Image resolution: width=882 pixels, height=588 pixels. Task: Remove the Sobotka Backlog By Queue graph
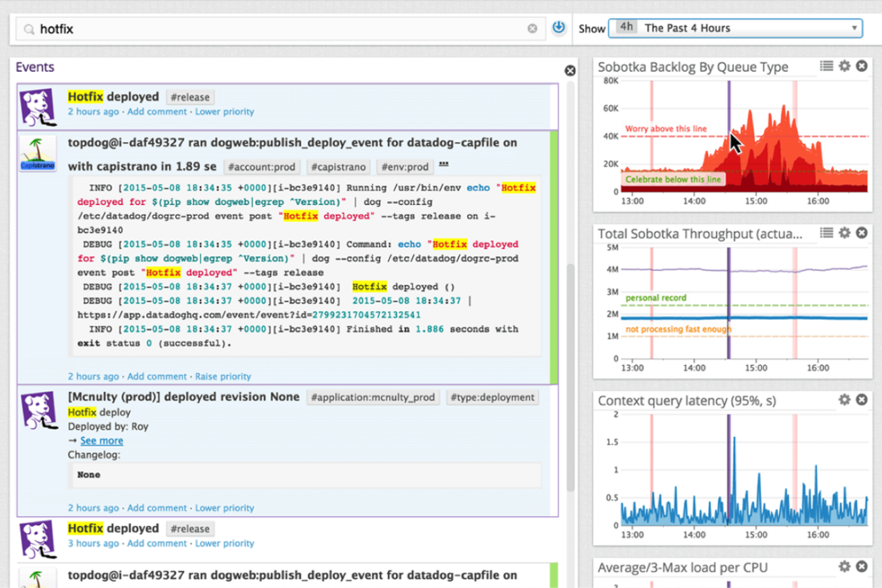(x=862, y=66)
